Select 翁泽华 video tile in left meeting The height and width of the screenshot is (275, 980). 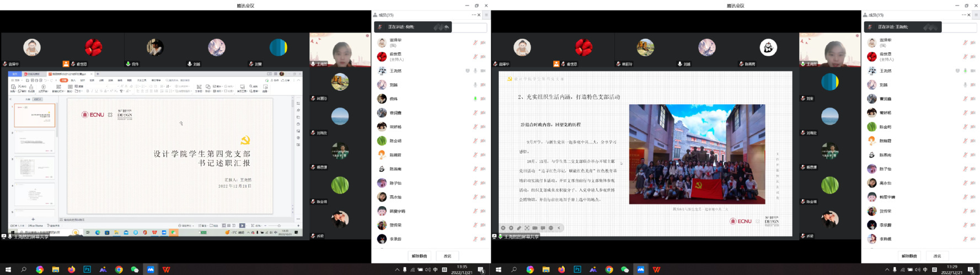coord(32,50)
